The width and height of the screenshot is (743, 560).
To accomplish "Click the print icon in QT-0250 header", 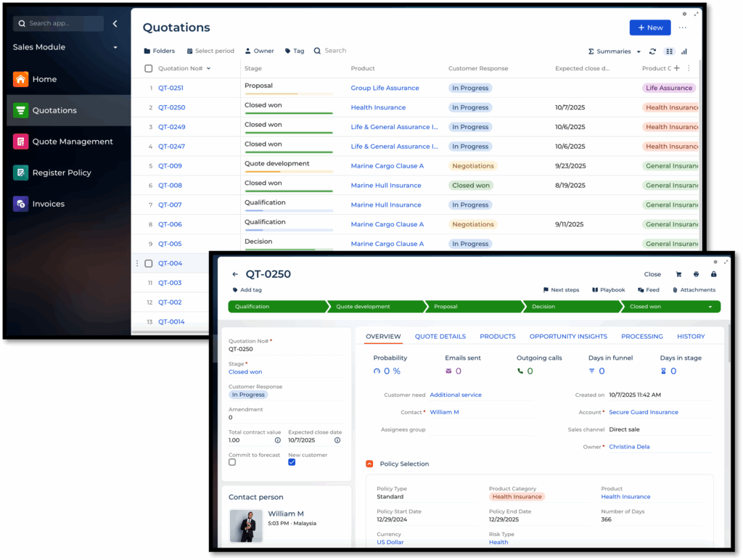I will coord(696,274).
